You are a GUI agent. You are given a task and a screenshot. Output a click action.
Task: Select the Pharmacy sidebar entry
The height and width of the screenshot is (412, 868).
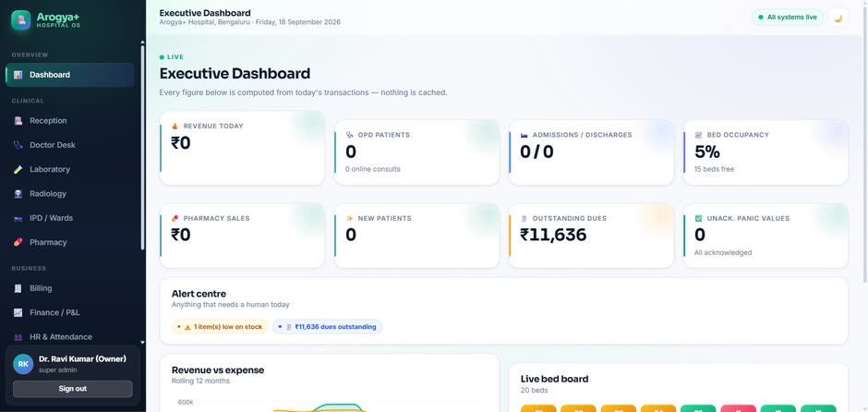pyautogui.click(x=70, y=243)
